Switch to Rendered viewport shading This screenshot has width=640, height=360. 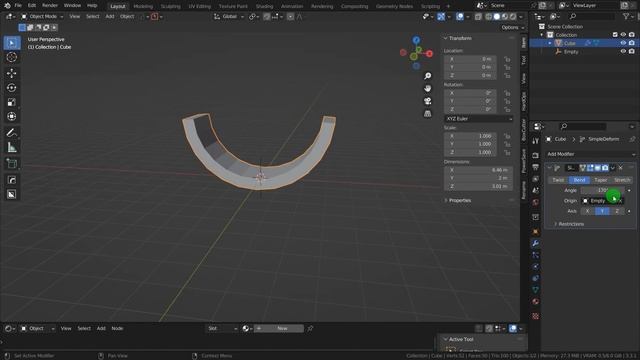[x=513, y=17]
